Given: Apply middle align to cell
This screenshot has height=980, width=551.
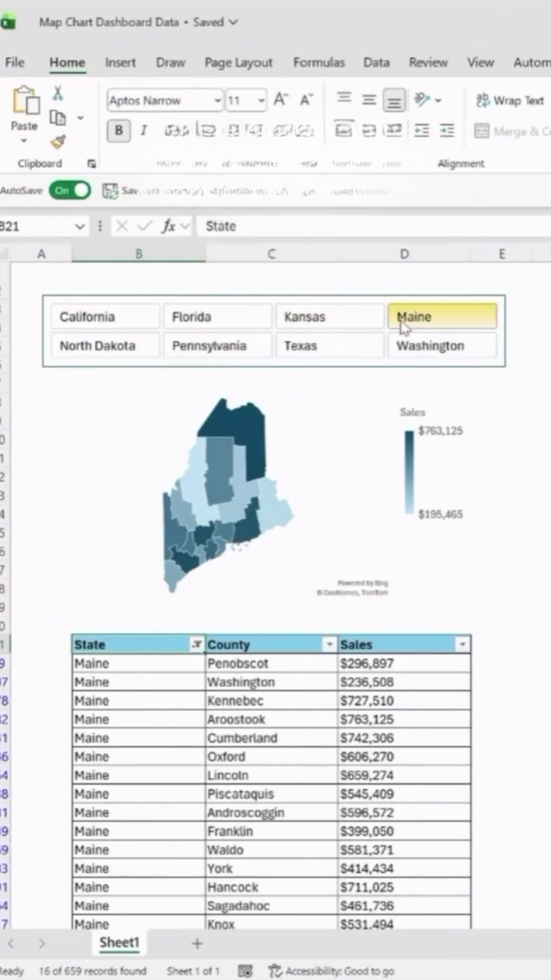Looking at the screenshot, I should (369, 100).
